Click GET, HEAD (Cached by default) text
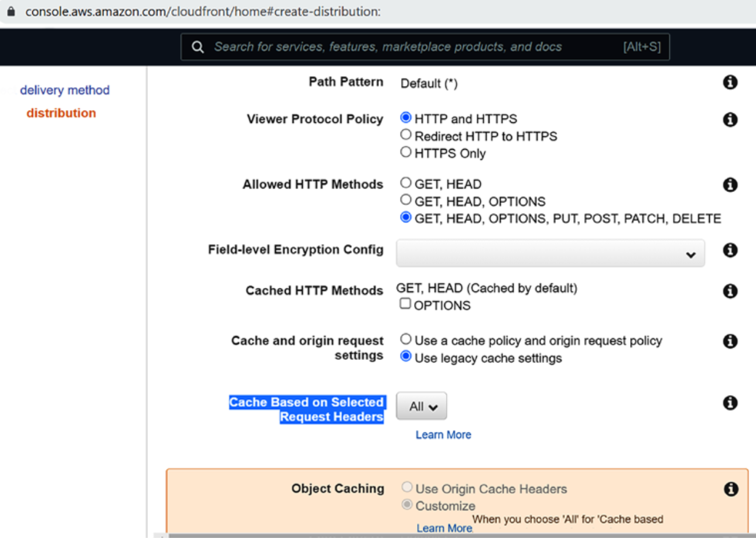Screen dimensions: 756x542 click(x=487, y=288)
